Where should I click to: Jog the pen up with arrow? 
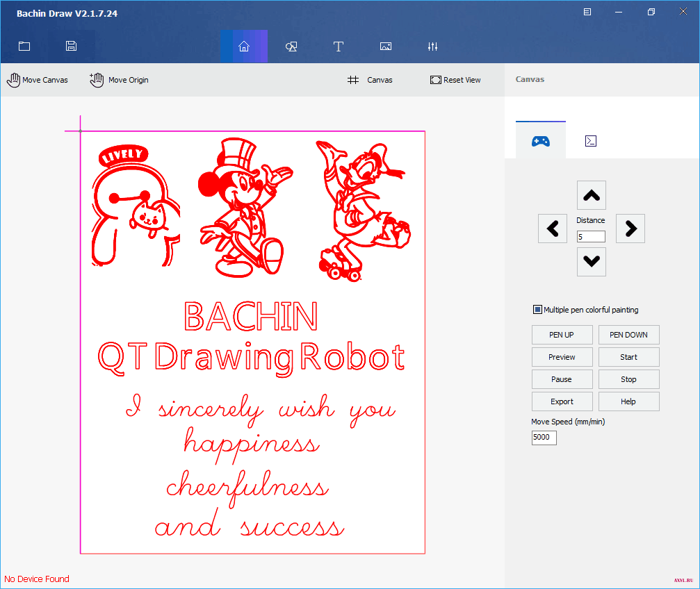592,195
